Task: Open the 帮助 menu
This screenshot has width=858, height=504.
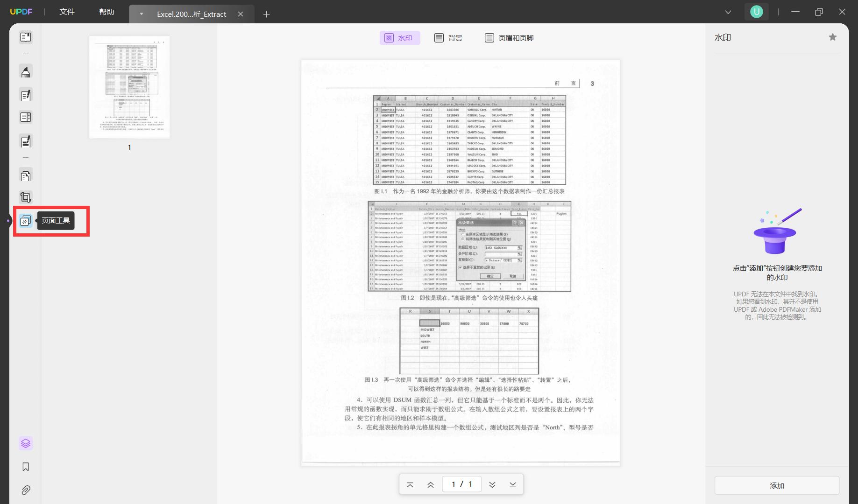Action: pyautogui.click(x=106, y=12)
